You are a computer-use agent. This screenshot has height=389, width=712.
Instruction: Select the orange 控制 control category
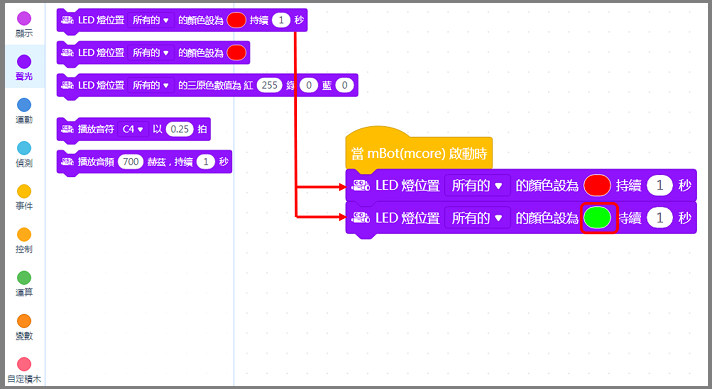tap(24, 235)
